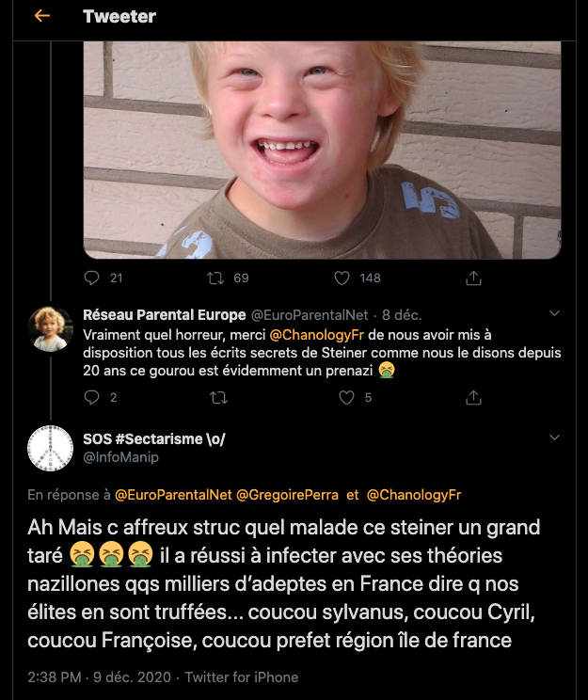Open the @EuroParentalNet link in the reply line
This screenshot has width=588, height=700.
click(x=173, y=494)
